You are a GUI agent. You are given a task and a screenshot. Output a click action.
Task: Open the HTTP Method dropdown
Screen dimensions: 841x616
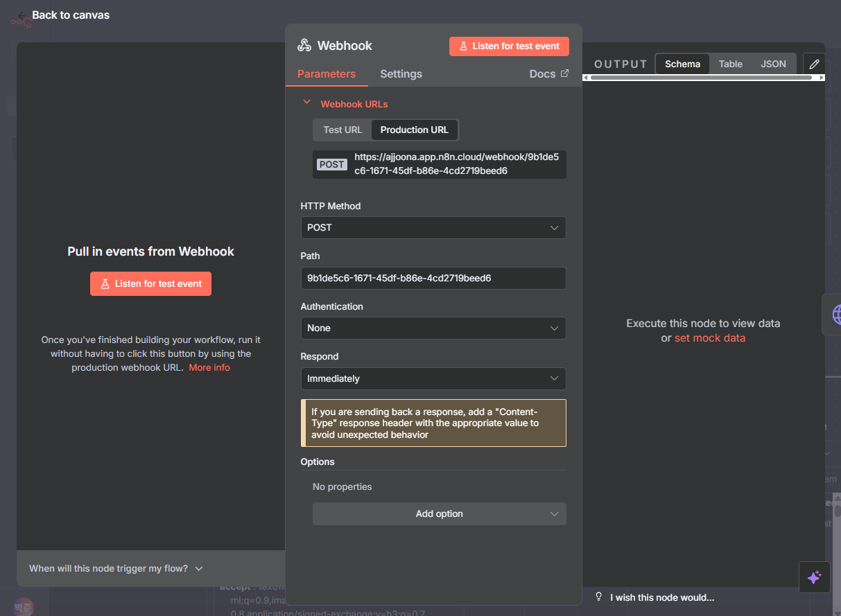click(433, 227)
